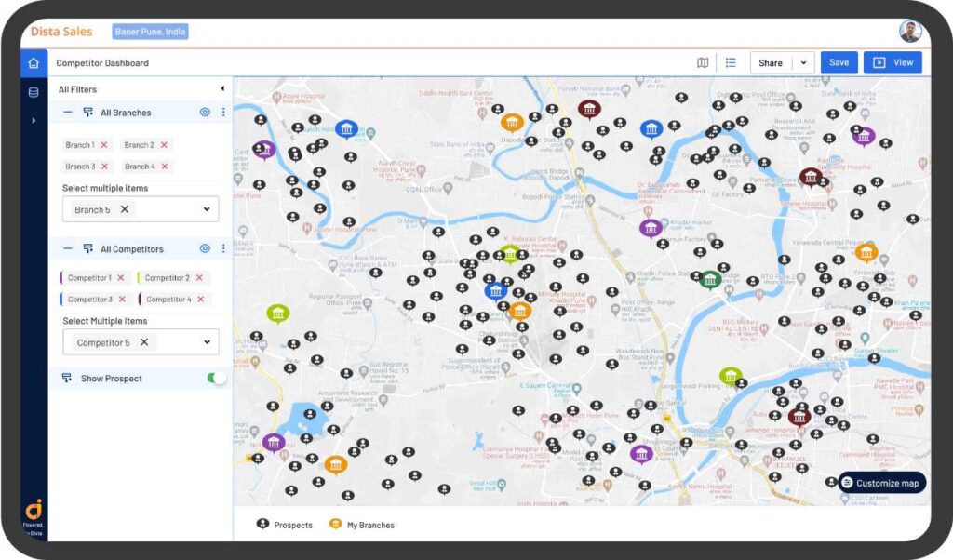The height and width of the screenshot is (560, 953).
Task: Click the list view icon beside map icon
Action: pos(731,62)
